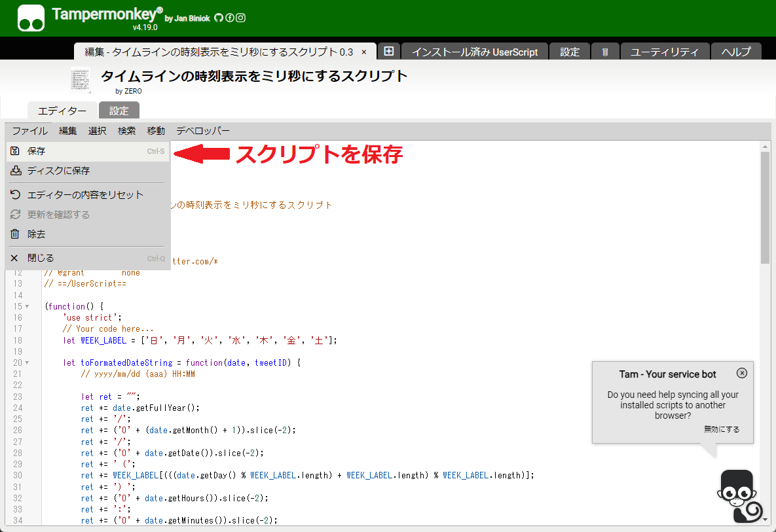Viewport: 776px width, 532px height.
Task: Click the Tampermonkey logo in the header
Action: pyautogui.click(x=31, y=18)
